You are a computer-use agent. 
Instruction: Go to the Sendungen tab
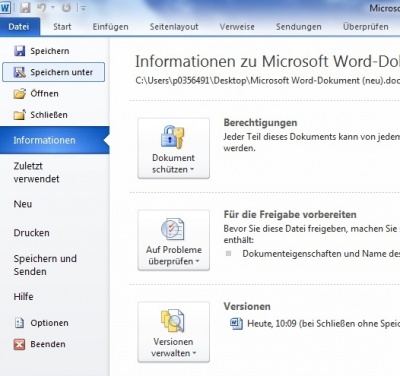click(x=299, y=27)
